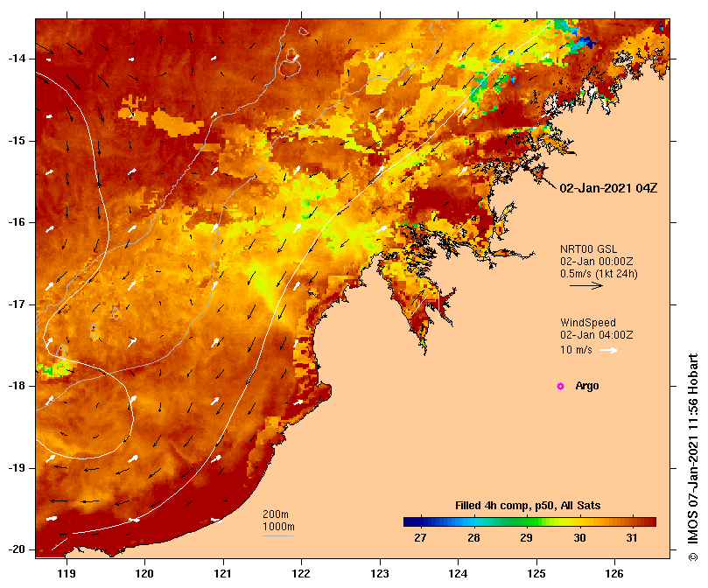Click the '10 m/s' text
The image size is (708, 588).
[576, 350]
